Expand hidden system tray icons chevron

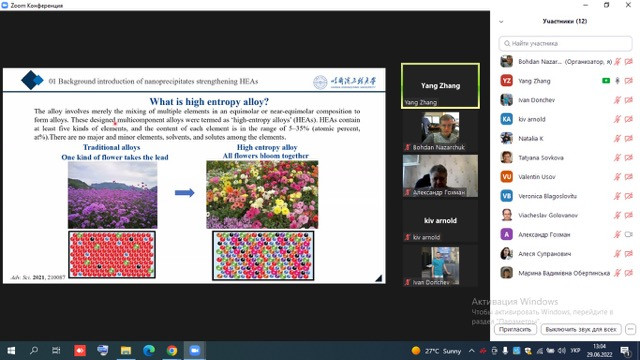click(x=471, y=351)
